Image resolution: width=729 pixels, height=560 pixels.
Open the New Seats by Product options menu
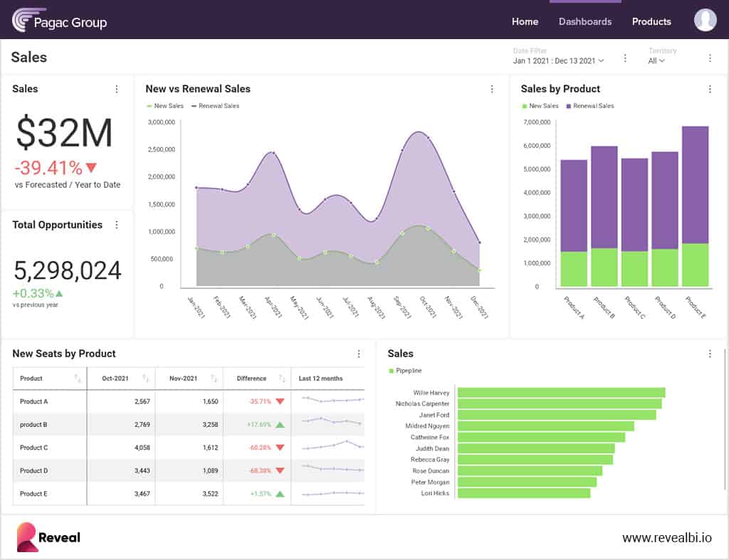pyautogui.click(x=359, y=354)
